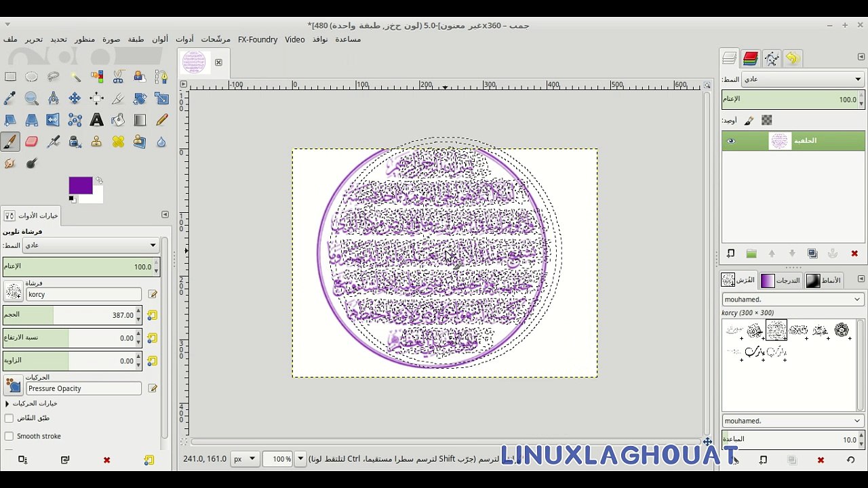
Task: Toggle the lock alpha channel checkerboard icon
Action: tap(767, 121)
